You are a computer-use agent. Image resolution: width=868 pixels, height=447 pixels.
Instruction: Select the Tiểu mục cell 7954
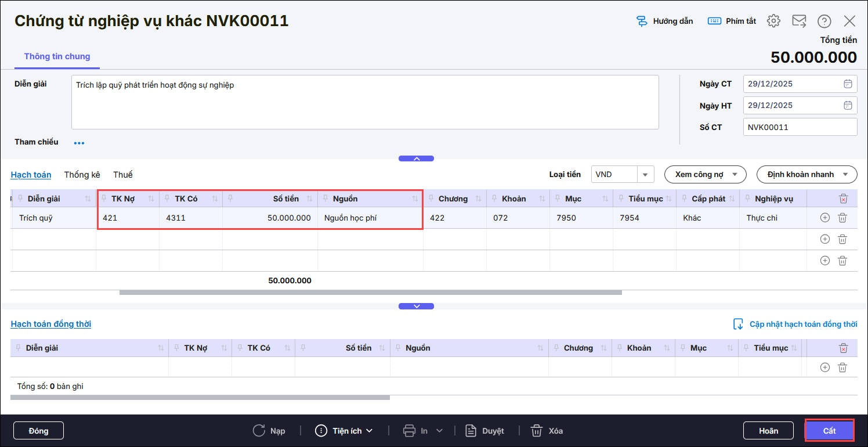click(645, 218)
